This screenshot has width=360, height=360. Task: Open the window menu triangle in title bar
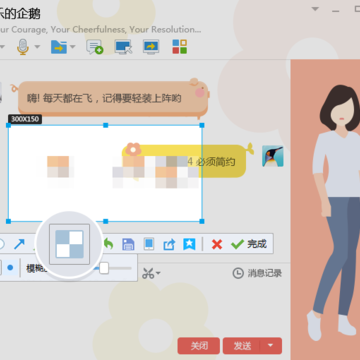(x=315, y=9)
